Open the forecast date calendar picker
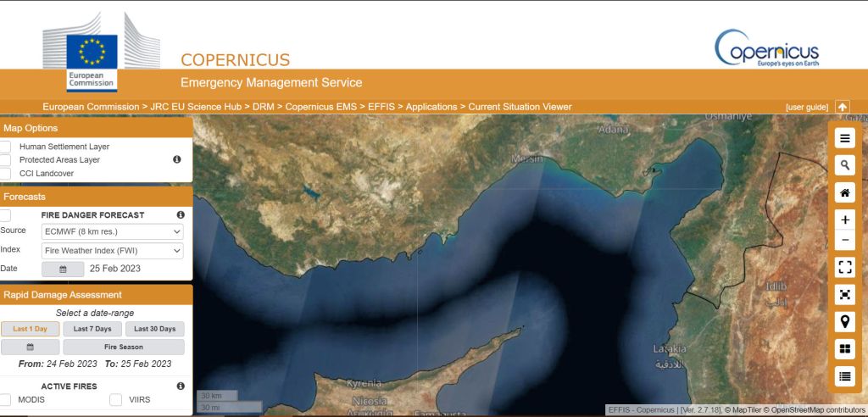 pyautogui.click(x=63, y=269)
